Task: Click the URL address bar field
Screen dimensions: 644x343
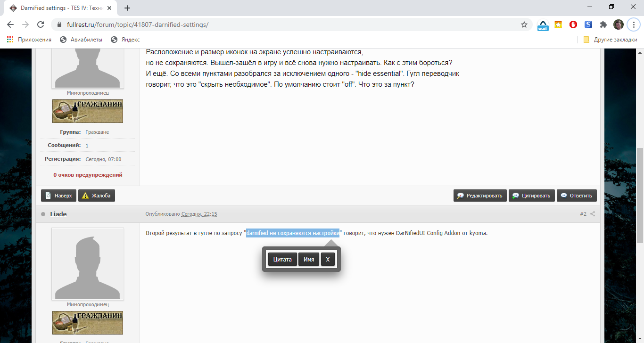Action: (x=283, y=24)
